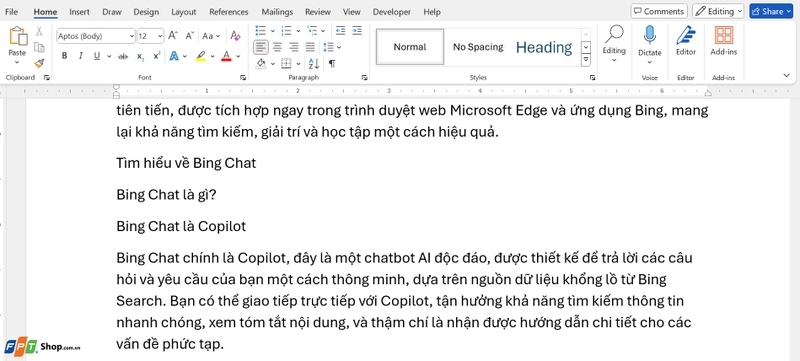This screenshot has width=800, height=361.
Task: Increase font size with larger A
Action: (x=173, y=36)
